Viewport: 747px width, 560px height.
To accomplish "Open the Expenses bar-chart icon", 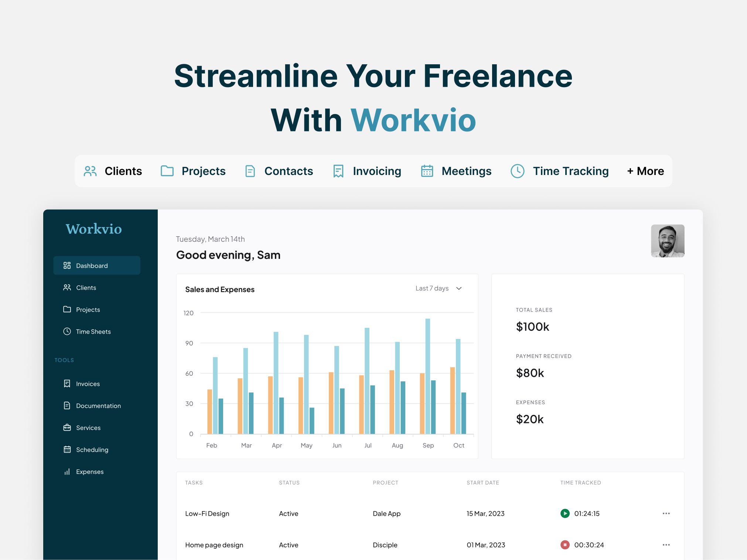I will [x=67, y=471].
